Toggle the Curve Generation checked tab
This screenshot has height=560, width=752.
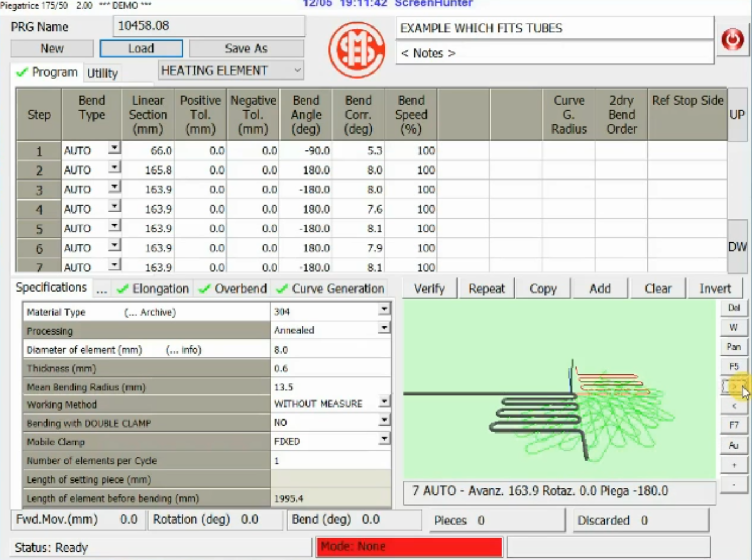click(331, 289)
